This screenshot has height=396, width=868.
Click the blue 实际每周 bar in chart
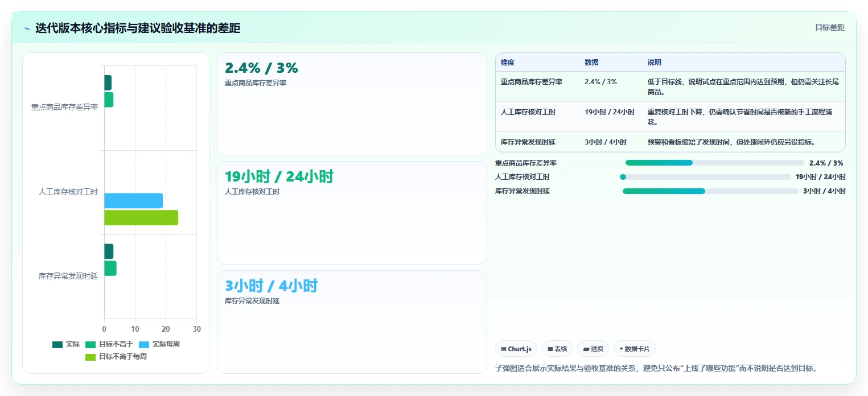tap(133, 201)
